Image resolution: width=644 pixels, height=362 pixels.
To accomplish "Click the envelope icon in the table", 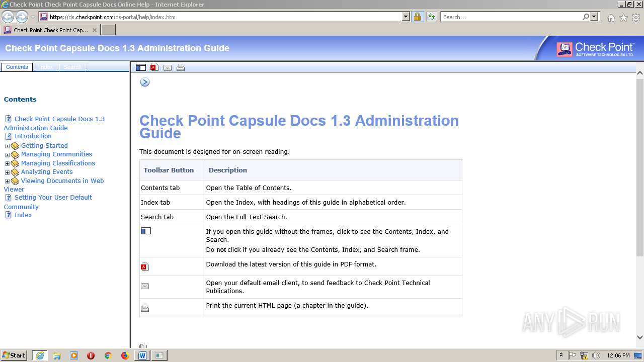I will (x=145, y=286).
